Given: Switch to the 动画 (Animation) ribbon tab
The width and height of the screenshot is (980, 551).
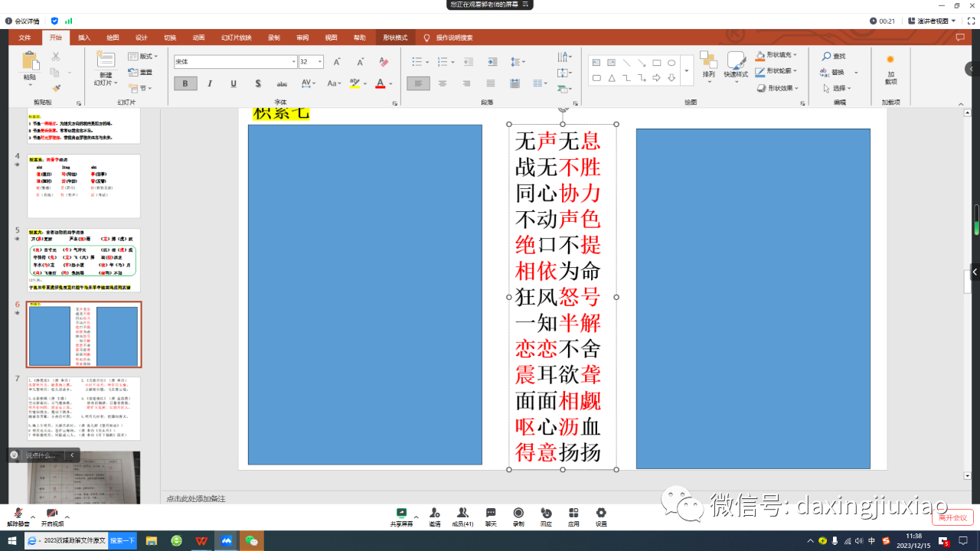Looking at the screenshot, I should click(x=198, y=37).
